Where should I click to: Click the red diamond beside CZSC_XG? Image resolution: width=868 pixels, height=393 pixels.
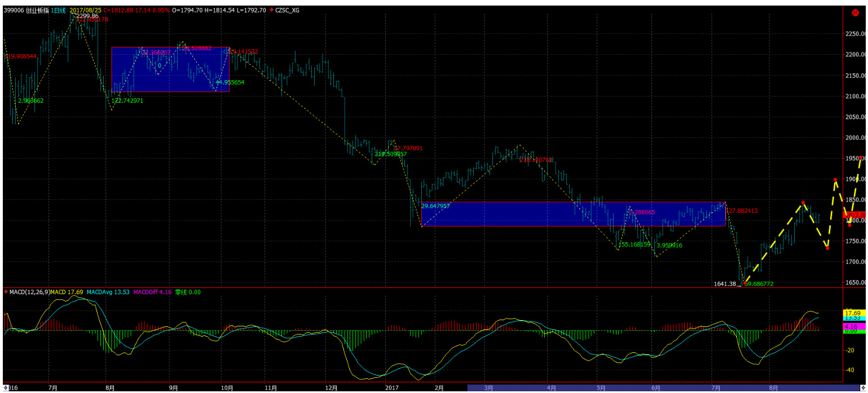pyautogui.click(x=271, y=10)
